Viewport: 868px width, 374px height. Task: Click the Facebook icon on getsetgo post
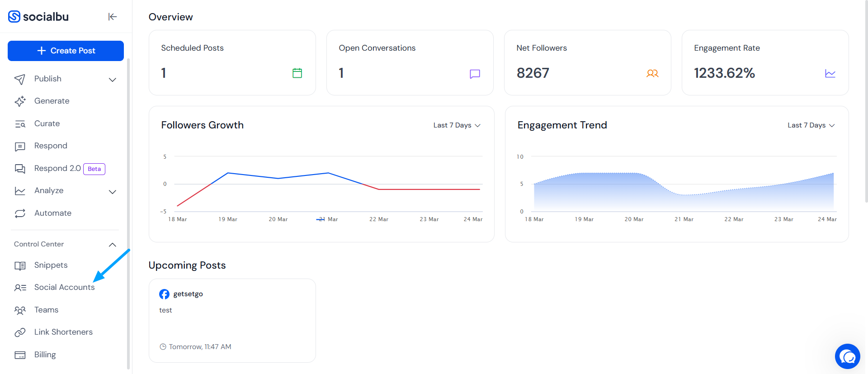point(164,294)
